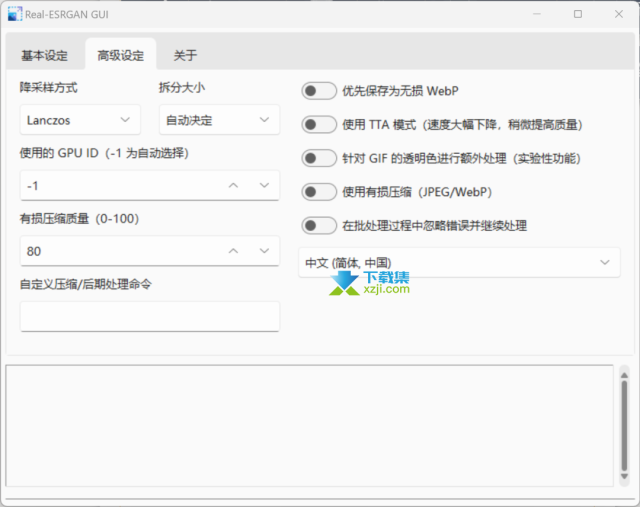Viewport: 640px width, 507px height.
Task: Increase the GPU ID value with up arrow
Action: coord(233,186)
